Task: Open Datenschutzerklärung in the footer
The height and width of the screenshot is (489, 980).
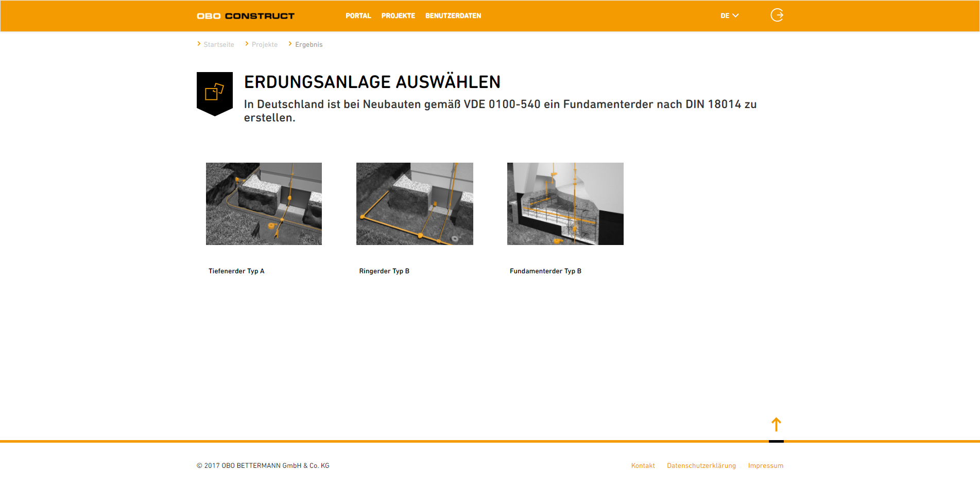Action: click(701, 466)
